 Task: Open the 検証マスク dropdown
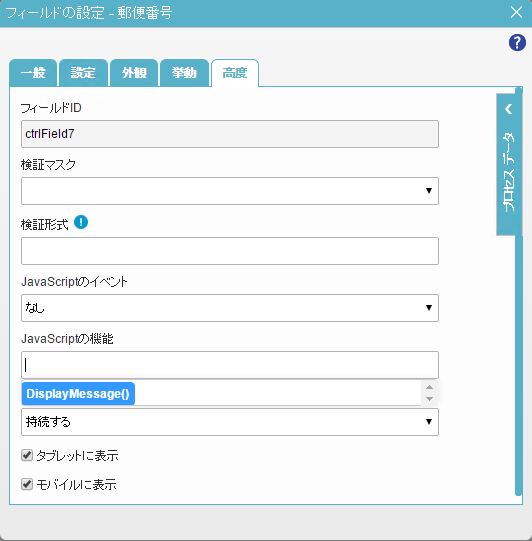230,191
